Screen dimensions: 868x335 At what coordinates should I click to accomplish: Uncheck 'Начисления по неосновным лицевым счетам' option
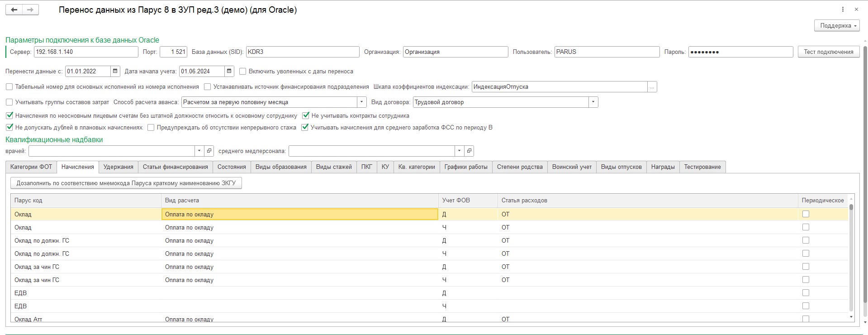(x=9, y=115)
